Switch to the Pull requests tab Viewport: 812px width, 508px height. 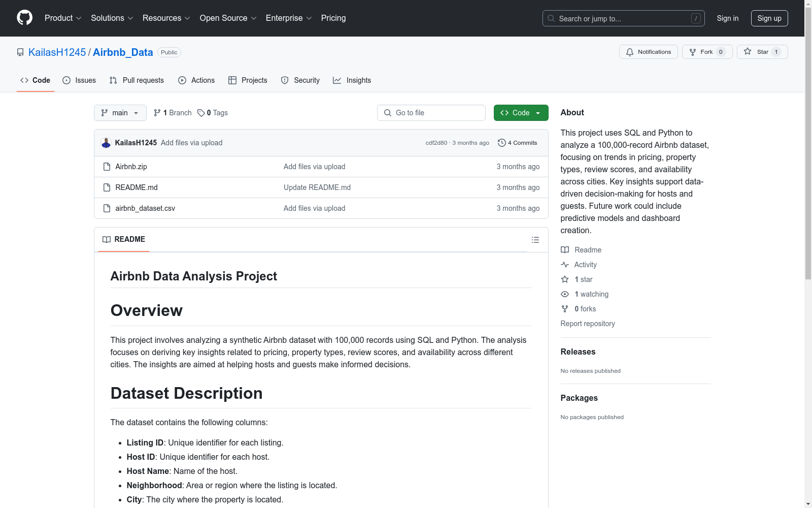[x=137, y=80]
